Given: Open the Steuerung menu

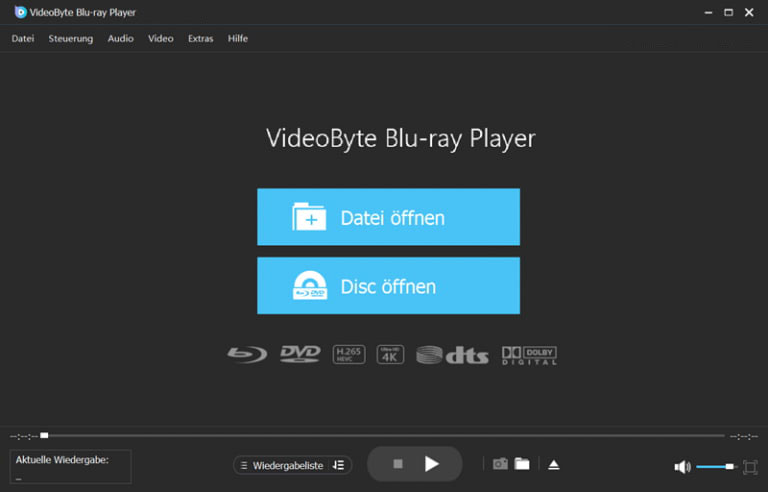Looking at the screenshot, I should tap(71, 38).
